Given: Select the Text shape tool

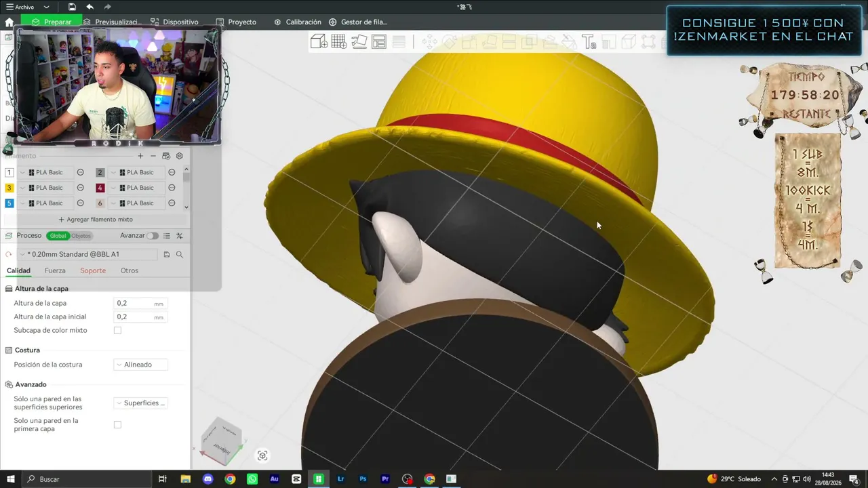Looking at the screenshot, I should click(x=589, y=42).
